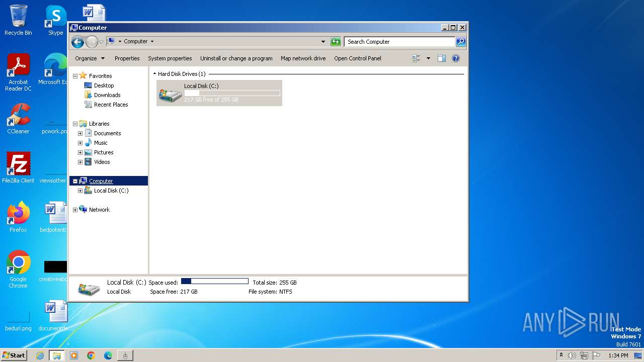The height and width of the screenshot is (362, 644).
Task: Expand the Videos library node
Action: tap(80, 162)
